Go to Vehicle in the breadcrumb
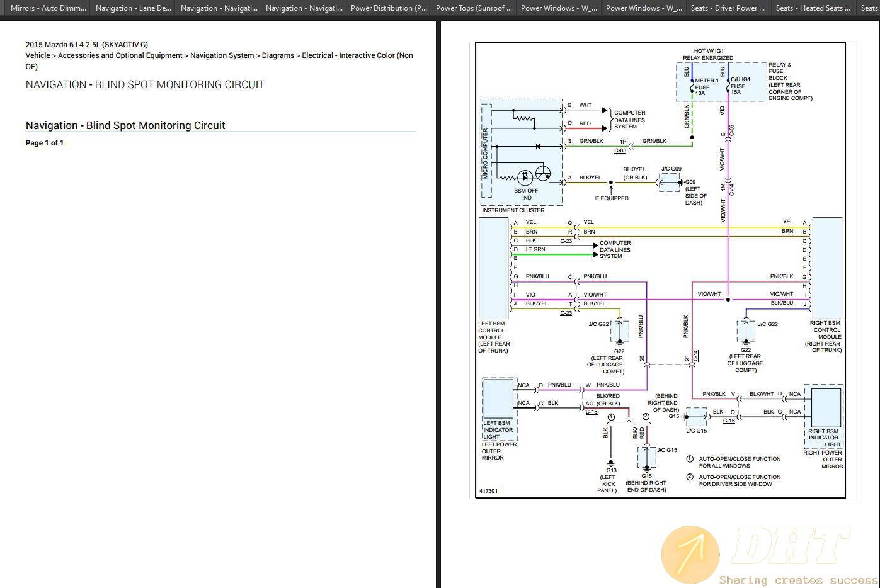This screenshot has width=880, height=588. (x=38, y=55)
